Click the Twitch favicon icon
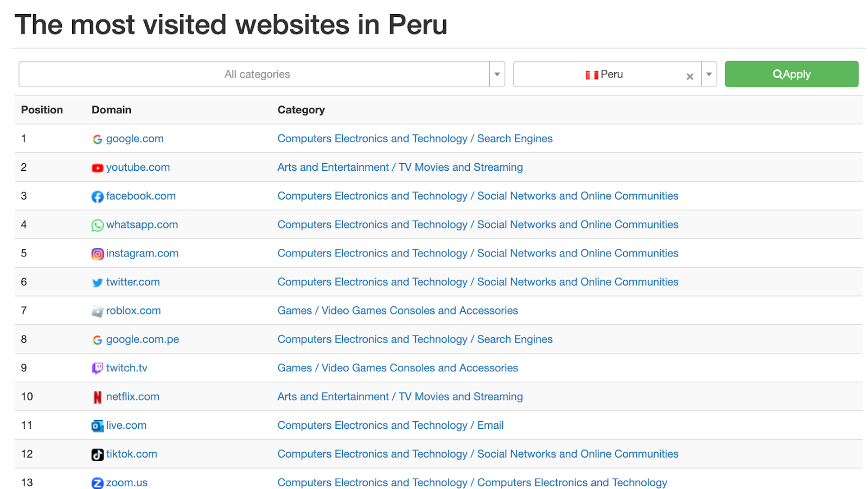Screen dimensions: 868x489 coord(97,369)
